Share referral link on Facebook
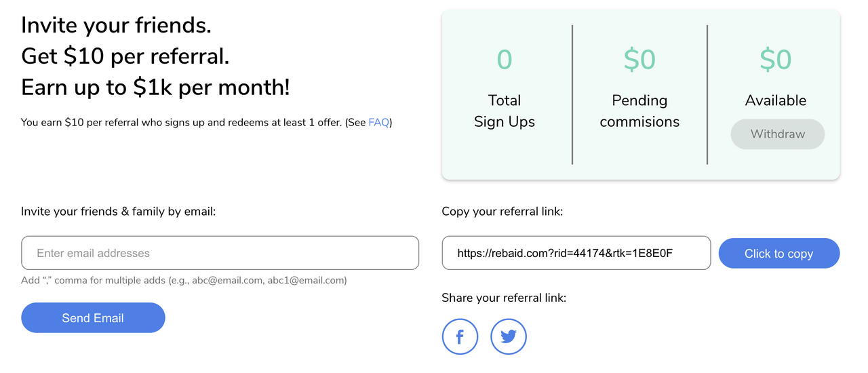 (460, 336)
